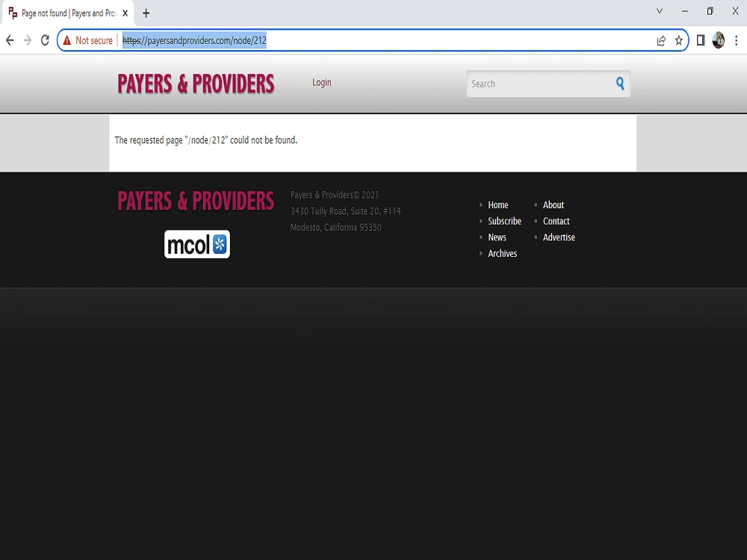Click the magnifier search icon
747x560 pixels.
[620, 84]
